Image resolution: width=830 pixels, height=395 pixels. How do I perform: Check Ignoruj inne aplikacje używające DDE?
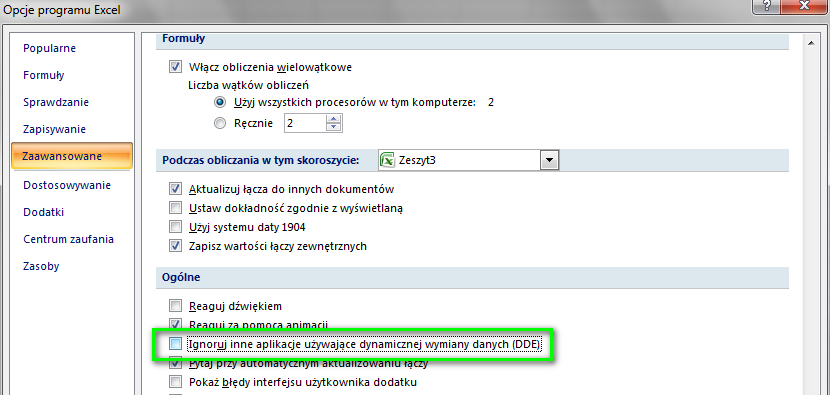(x=175, y=344)
